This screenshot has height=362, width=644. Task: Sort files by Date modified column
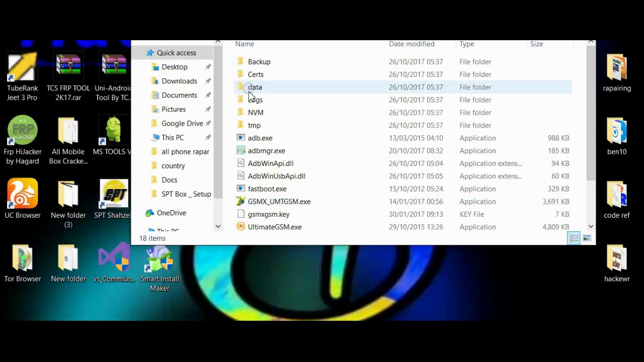coord(412,44)
